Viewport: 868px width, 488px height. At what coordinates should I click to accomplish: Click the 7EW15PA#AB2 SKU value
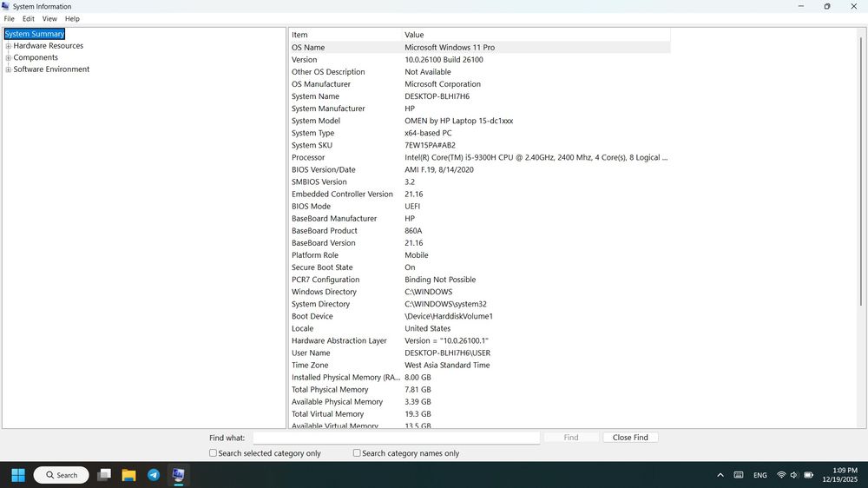click(431, 145)
